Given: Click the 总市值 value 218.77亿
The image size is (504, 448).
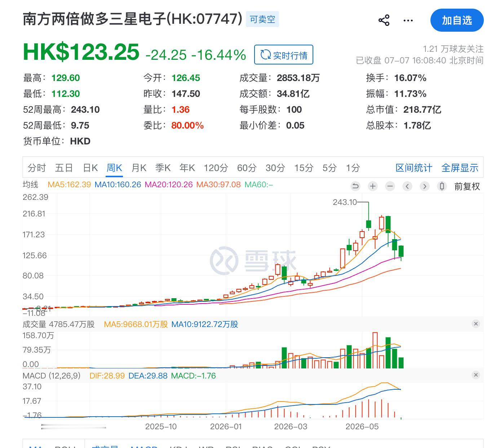Looking at the screenshot, I should [x=422, y=109].
